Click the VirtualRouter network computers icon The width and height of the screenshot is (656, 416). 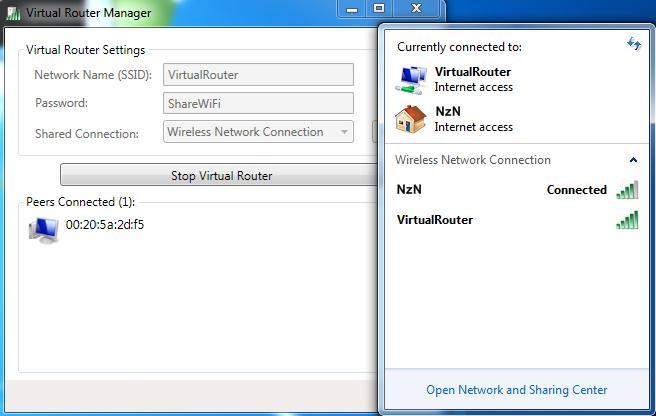pos(411,80)
